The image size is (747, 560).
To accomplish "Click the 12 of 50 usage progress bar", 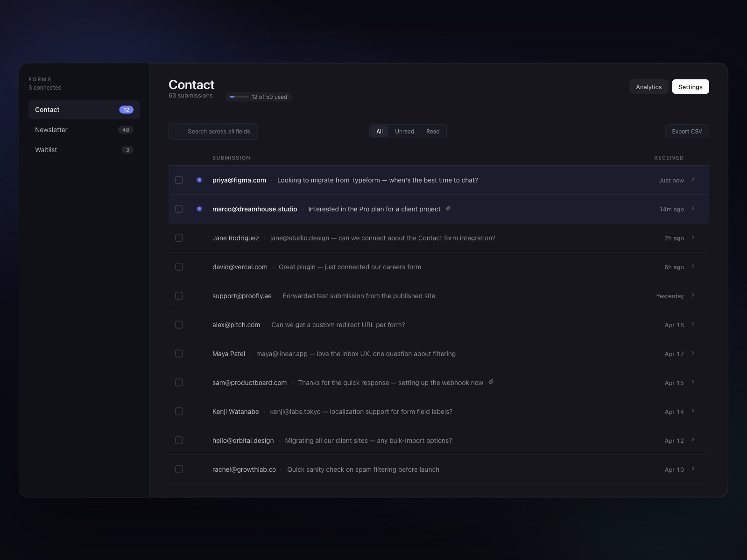I will pyautogui.click(x=239, y=97).
